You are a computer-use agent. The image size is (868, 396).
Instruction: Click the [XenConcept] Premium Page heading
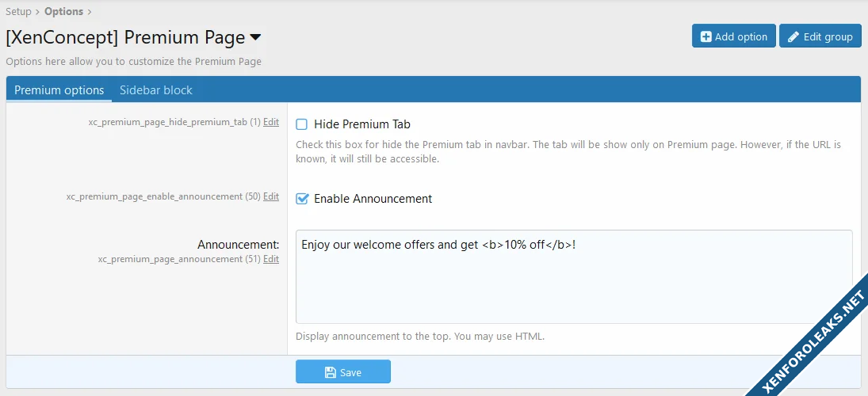[x=124, y=37]
